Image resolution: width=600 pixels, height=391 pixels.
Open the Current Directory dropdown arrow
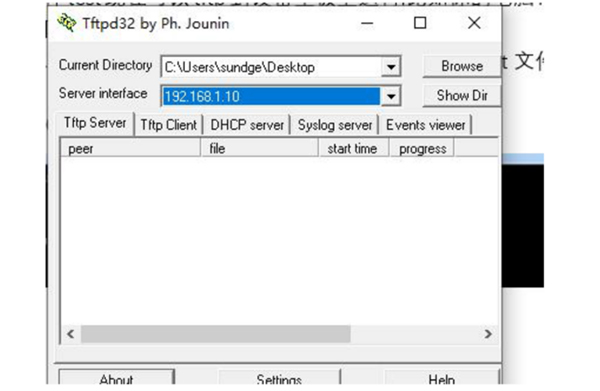pyautogui.click(x=391, y=67)
